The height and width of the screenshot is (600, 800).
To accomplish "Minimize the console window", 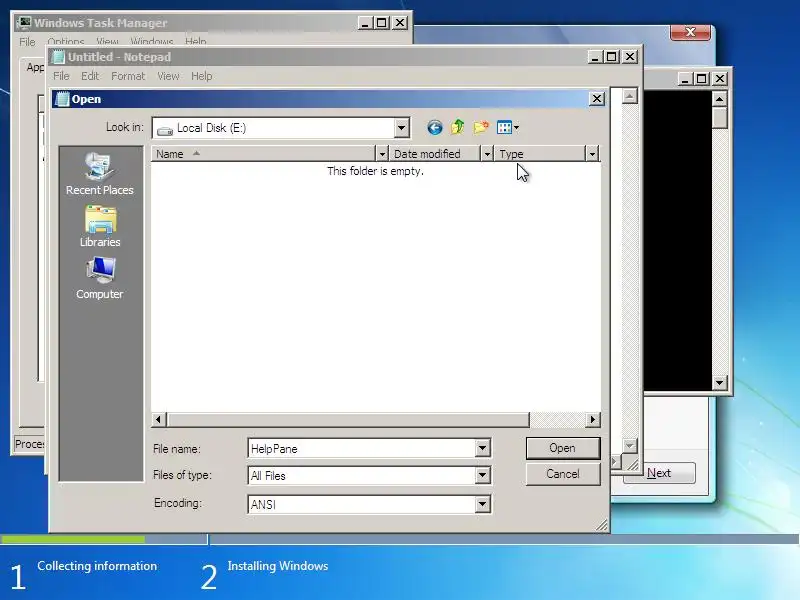I will tap(685, 79).
